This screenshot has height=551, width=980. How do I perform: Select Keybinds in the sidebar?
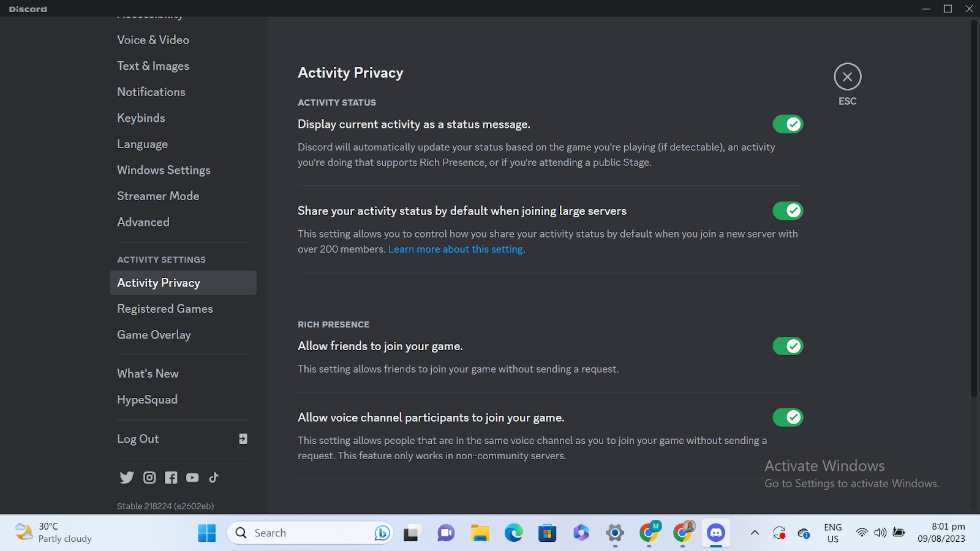pos(183,118)
